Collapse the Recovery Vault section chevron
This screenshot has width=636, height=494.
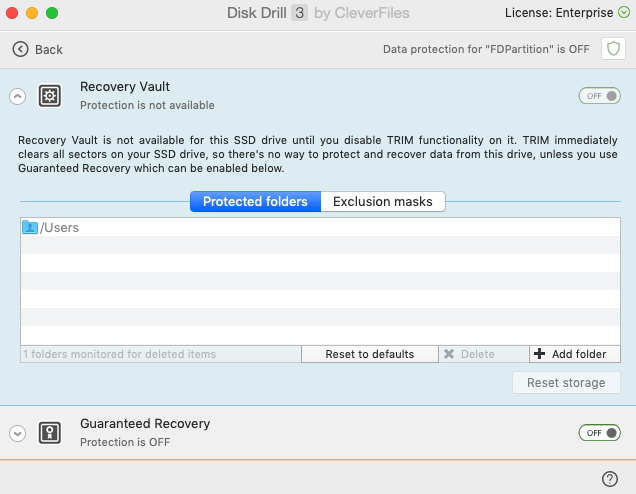pos(17,97)
